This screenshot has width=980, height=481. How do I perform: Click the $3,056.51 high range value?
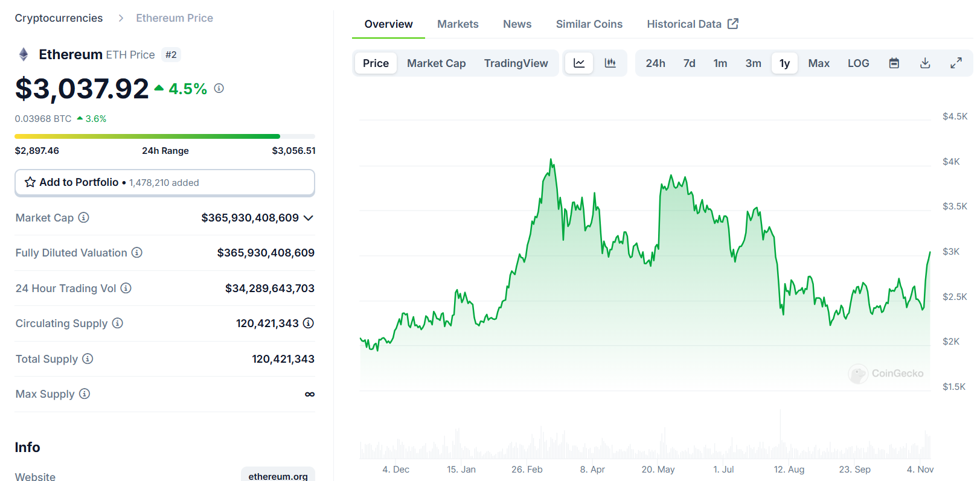pos(293,151)
